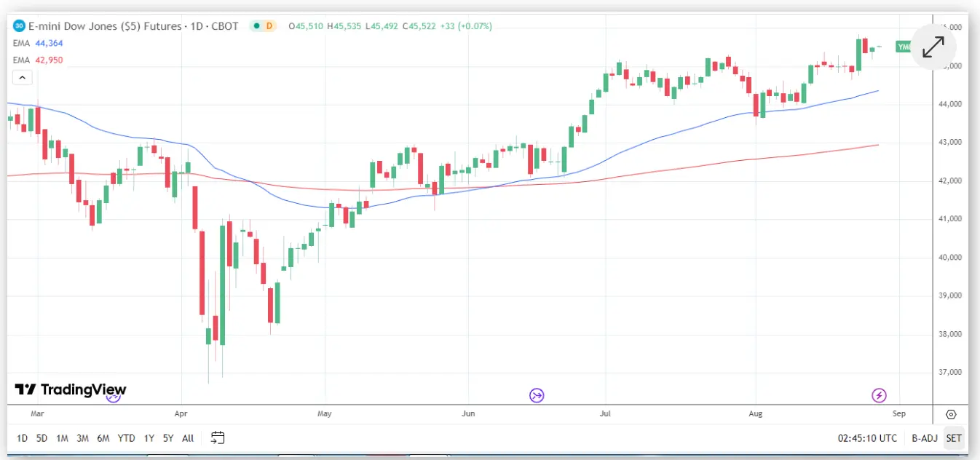The width and height of the screenshot is (980, 460).
Task: Click the arrow event marker near mid-June
Action: (537, 395)
